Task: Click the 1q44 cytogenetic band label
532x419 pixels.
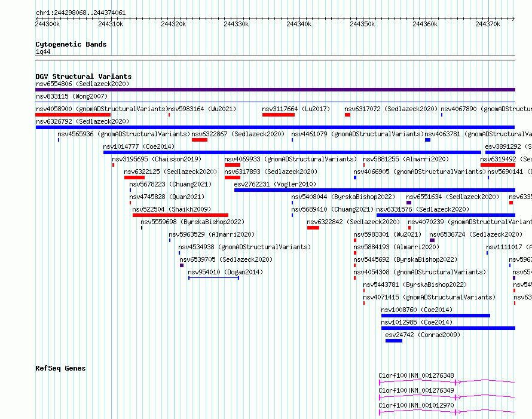Action: tap(43, 51)
